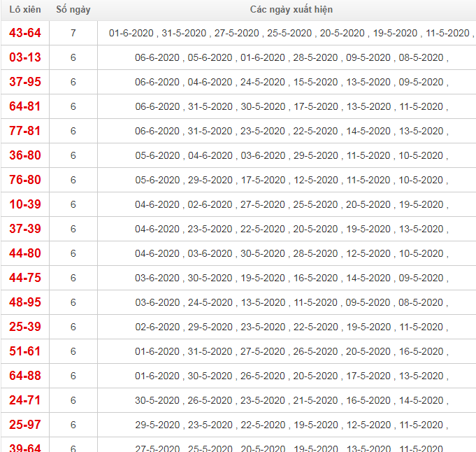This screenshot has height=452, width=476.
Task: Click date 02-6-2020 in the 10-39 row
Action: click(x=210, y=204)
